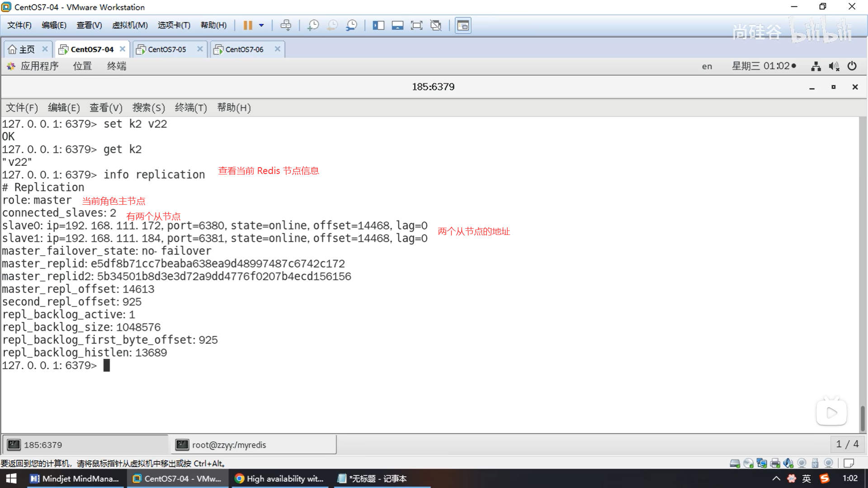Viewport: 868px width, 488px height.
Task: Close the CentOS7-06 tab
Action: pyautogui.click(x=278, y=49)
